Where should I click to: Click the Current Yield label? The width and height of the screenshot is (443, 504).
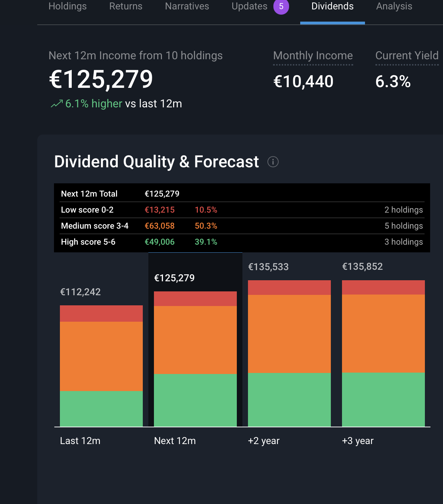click(x=406, y=56)
